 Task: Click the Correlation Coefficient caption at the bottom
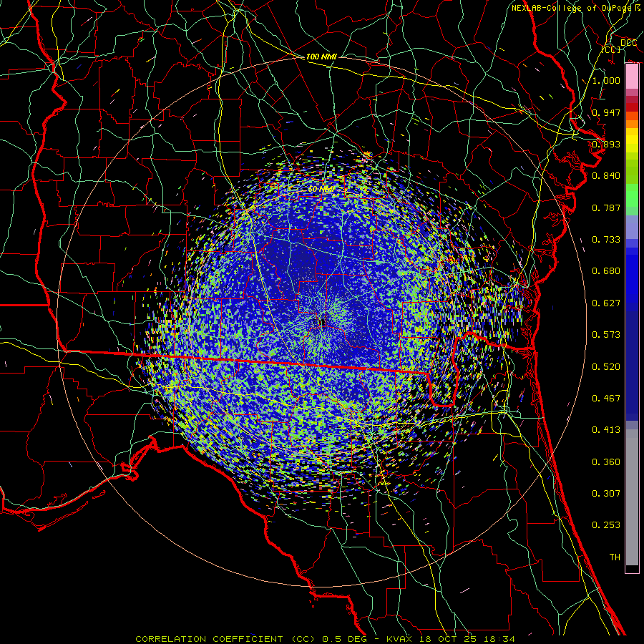pos(325,639)
